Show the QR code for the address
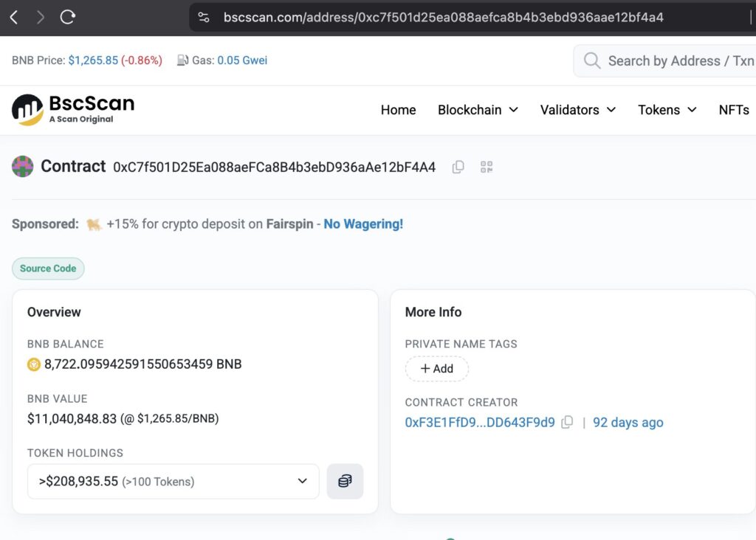This screenshot has width=756, height=540. pos(486,167)
